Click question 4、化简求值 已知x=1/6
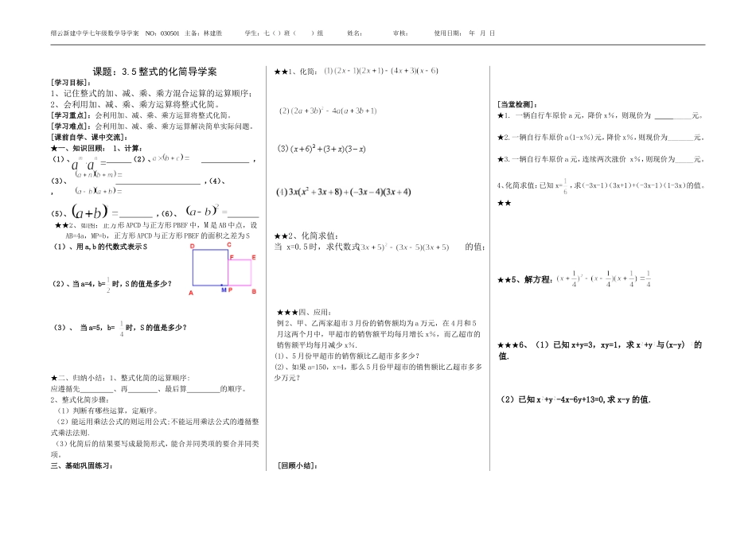 click(x=601, y=185)
